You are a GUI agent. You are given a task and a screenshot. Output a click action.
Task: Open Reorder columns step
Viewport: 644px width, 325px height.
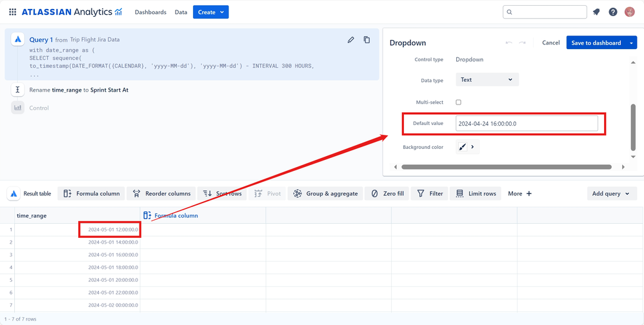(x=161, y=193)
